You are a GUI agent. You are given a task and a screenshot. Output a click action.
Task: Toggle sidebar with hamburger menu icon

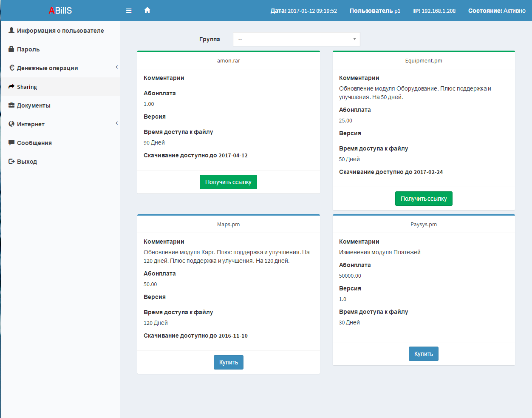(129, 11)
